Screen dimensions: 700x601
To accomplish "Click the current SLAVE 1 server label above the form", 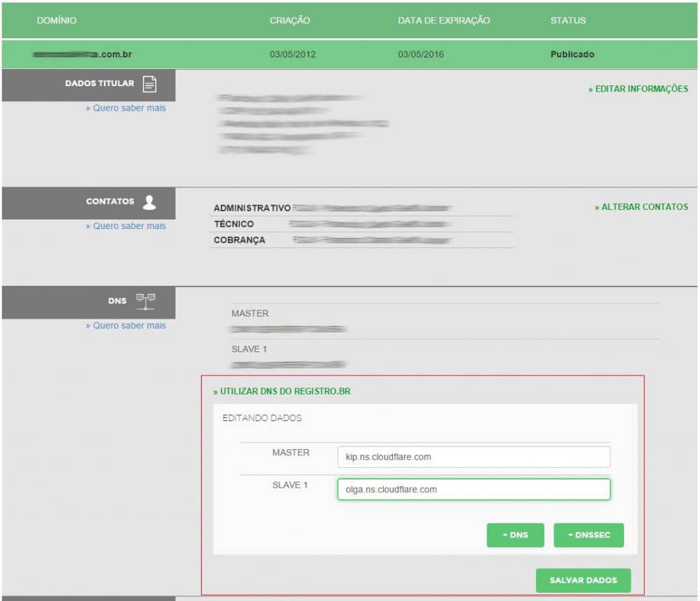I will 249,349.
